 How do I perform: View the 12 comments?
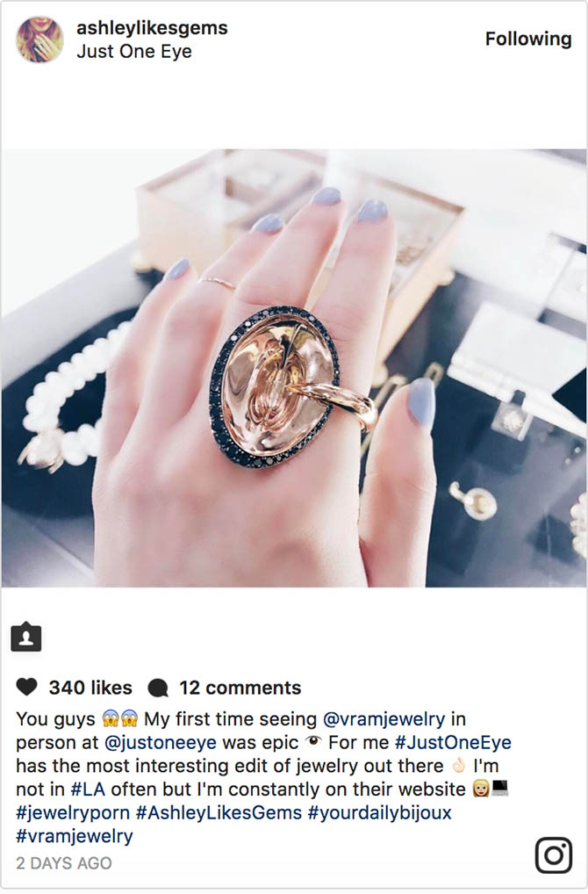(240, 688)
